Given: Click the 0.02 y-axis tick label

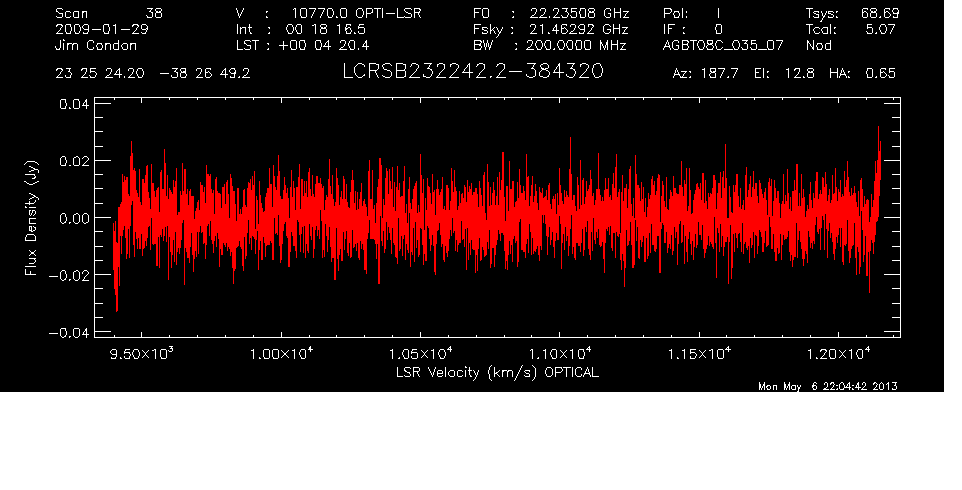Looking at the screenshot, I should point(74,161).
